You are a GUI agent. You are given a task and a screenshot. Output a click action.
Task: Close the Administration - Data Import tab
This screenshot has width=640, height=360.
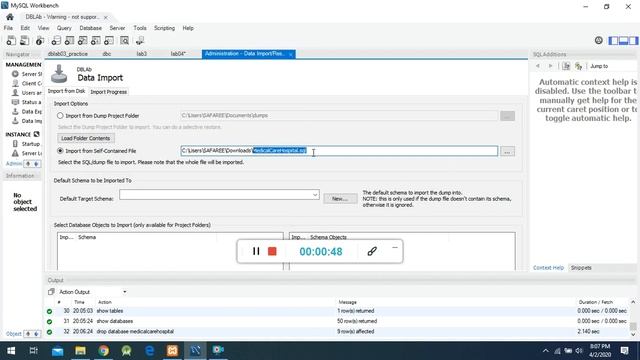(x=291, y=54)
